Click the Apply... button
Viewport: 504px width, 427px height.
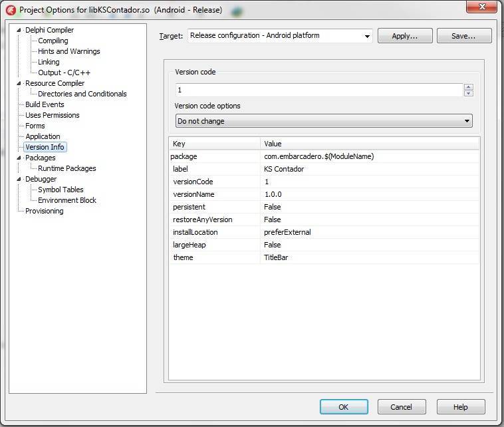pyautogui.click(x=404, y=36)
